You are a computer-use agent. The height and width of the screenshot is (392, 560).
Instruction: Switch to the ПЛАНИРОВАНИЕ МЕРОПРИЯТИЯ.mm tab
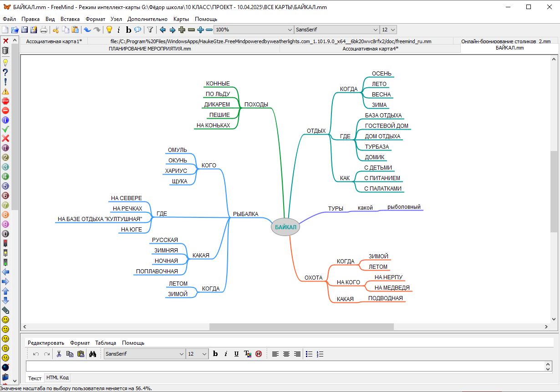coord(149,48)
